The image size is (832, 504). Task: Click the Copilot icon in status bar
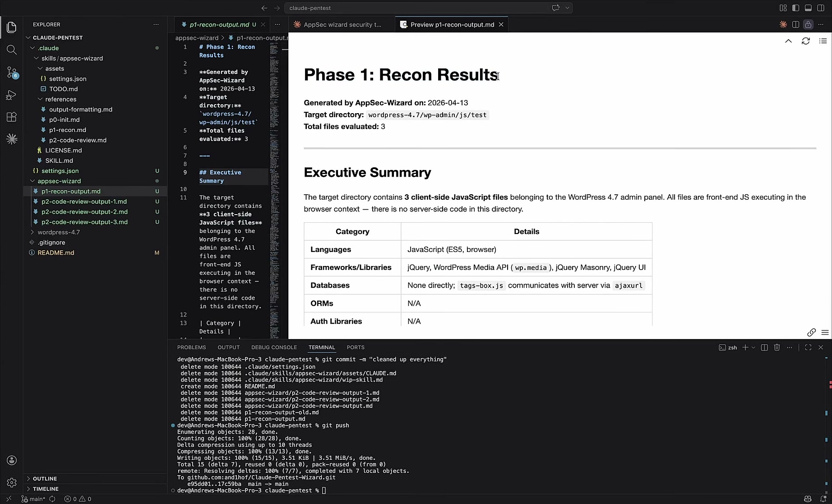click(x=808, y=499)
